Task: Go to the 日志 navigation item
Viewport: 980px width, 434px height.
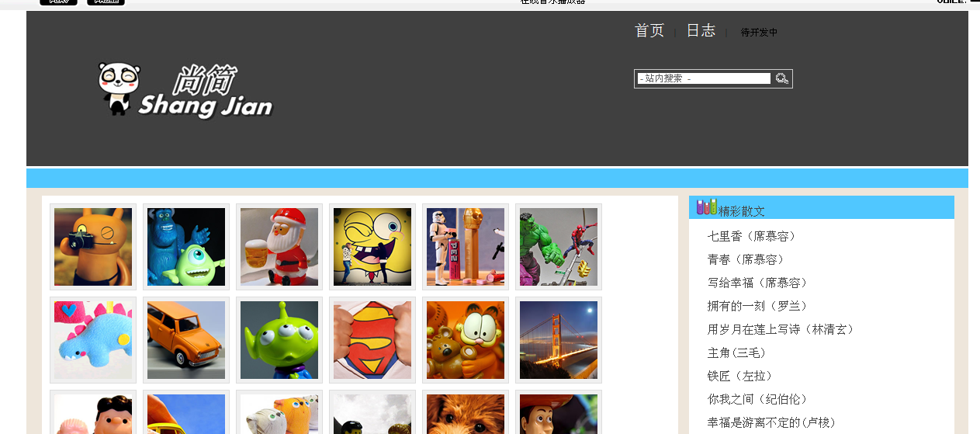Action: [x=701, y=30]
